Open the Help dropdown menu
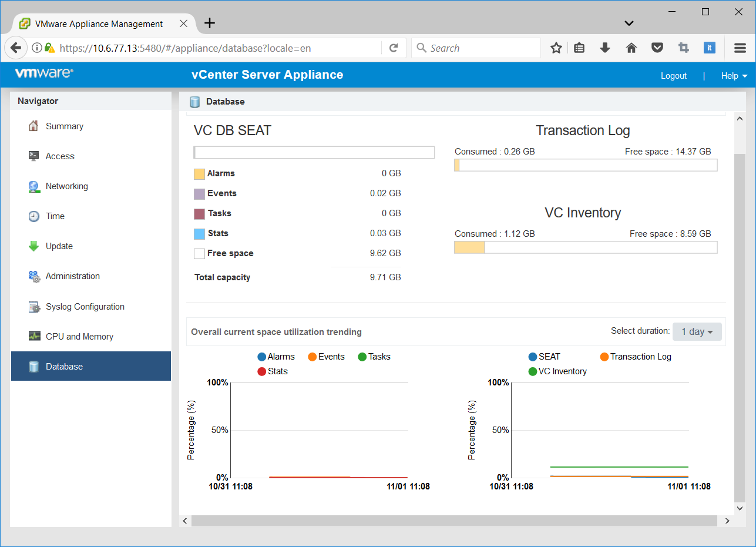Screen dimensions: 756x547 pyautogui.click(x=734, y=76)
